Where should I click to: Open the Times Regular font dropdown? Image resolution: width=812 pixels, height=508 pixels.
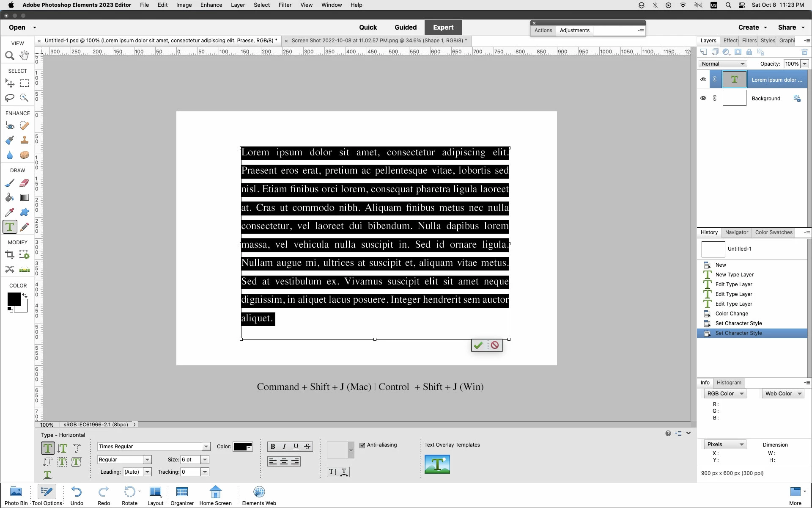(x=206, y=447)
